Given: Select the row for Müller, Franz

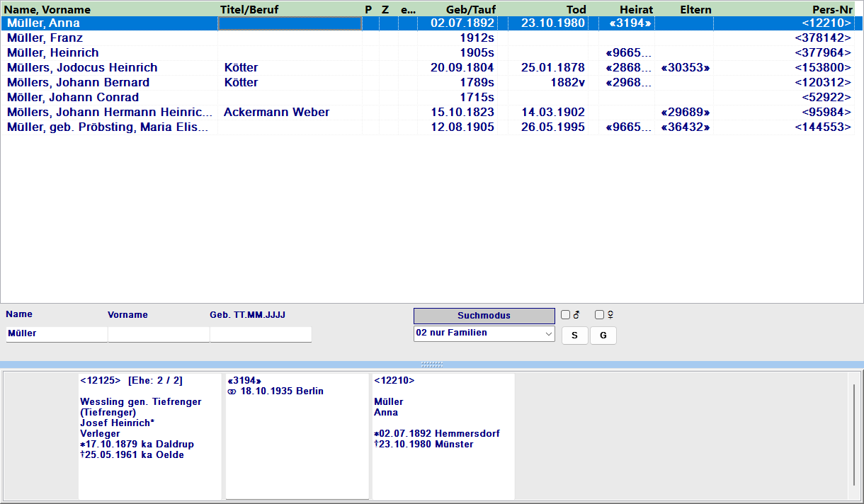Looking at the screenshot, I should click(45, 38).
